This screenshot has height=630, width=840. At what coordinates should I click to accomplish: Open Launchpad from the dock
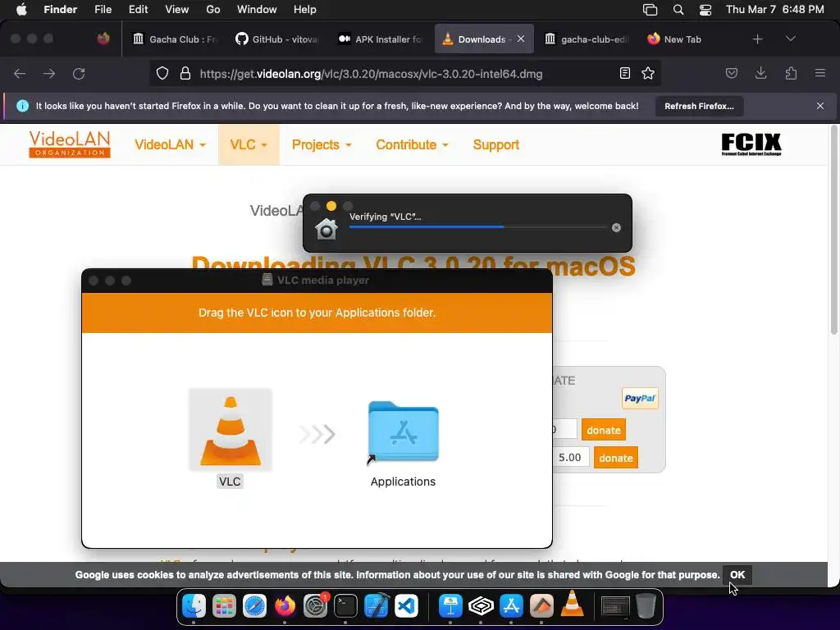224,606
